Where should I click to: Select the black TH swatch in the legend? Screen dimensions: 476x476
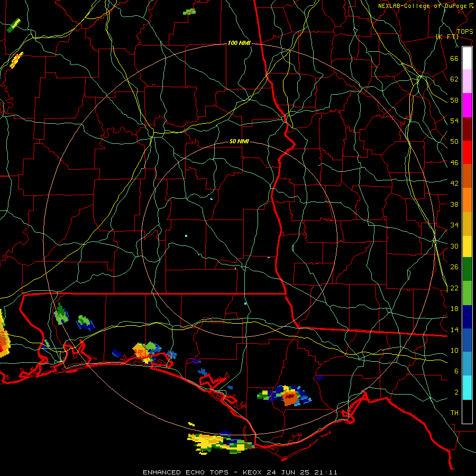click(x=467, y=411)
